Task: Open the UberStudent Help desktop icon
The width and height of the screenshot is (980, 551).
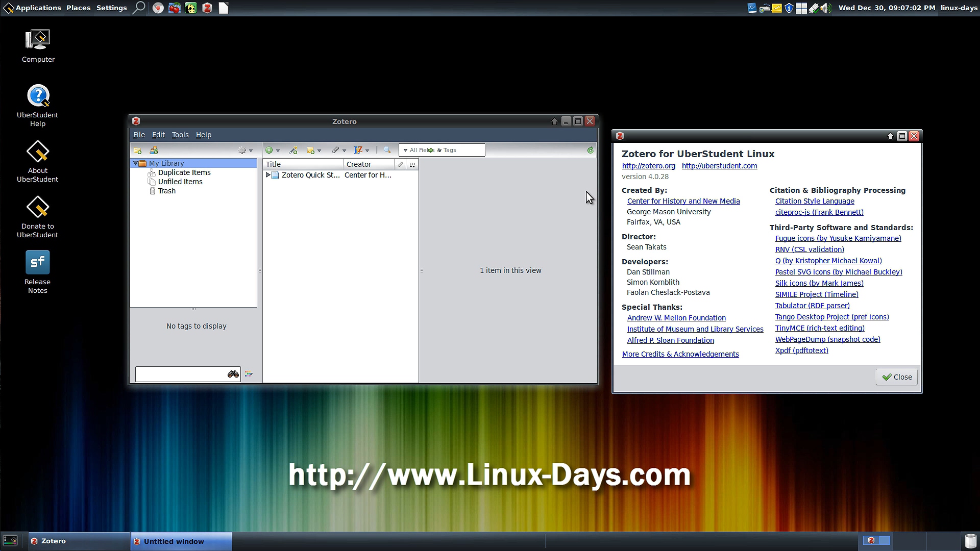Action: [x=38, y=105]
